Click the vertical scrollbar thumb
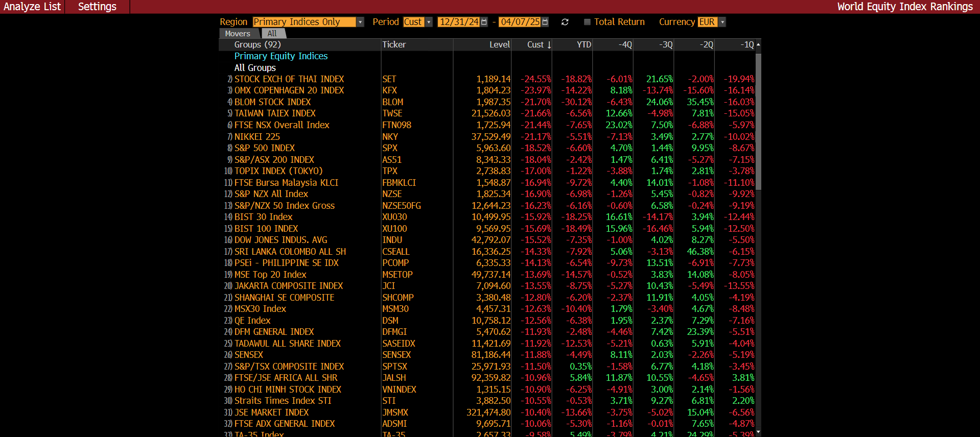 coord(758,120)
